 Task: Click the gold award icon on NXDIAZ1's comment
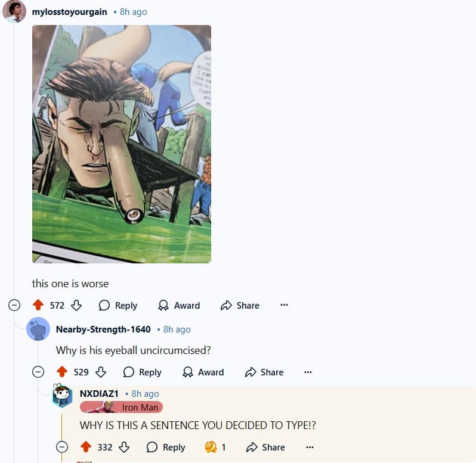211,447
